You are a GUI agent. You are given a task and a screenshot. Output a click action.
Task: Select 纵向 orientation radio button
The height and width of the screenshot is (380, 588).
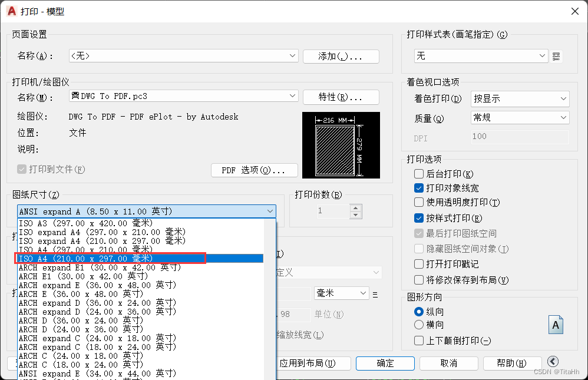point(419,312)
